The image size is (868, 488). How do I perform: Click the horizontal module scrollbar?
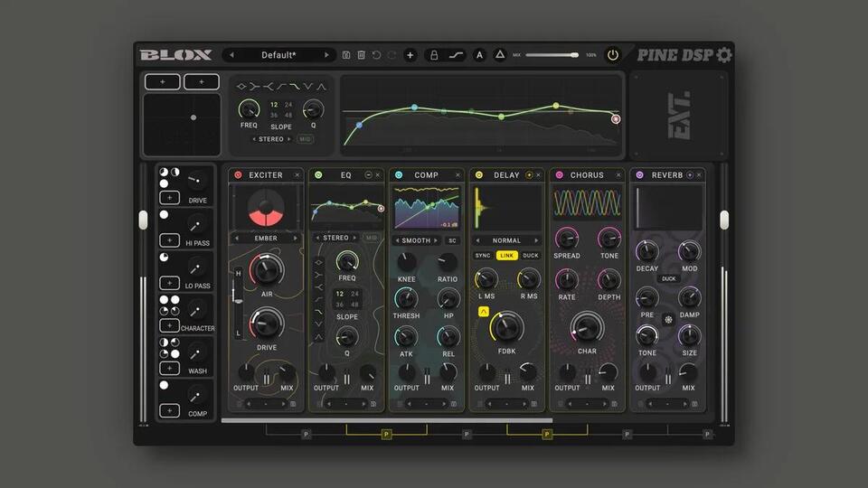pyautogui.click(x=387, y=420)
